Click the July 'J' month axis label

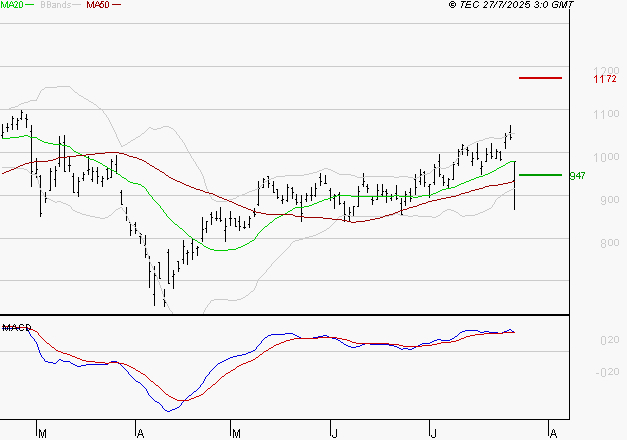tap(433, 434)
